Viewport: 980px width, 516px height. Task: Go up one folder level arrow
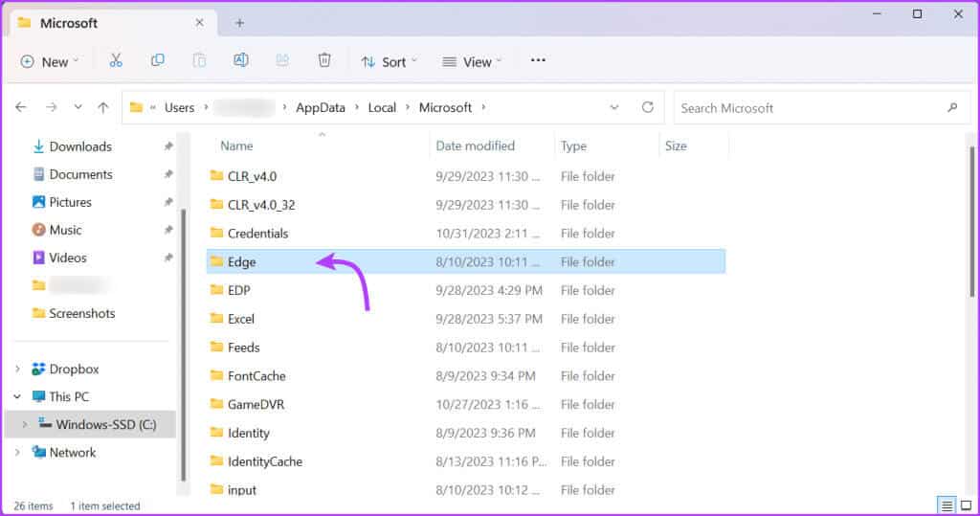click(103, 107)
